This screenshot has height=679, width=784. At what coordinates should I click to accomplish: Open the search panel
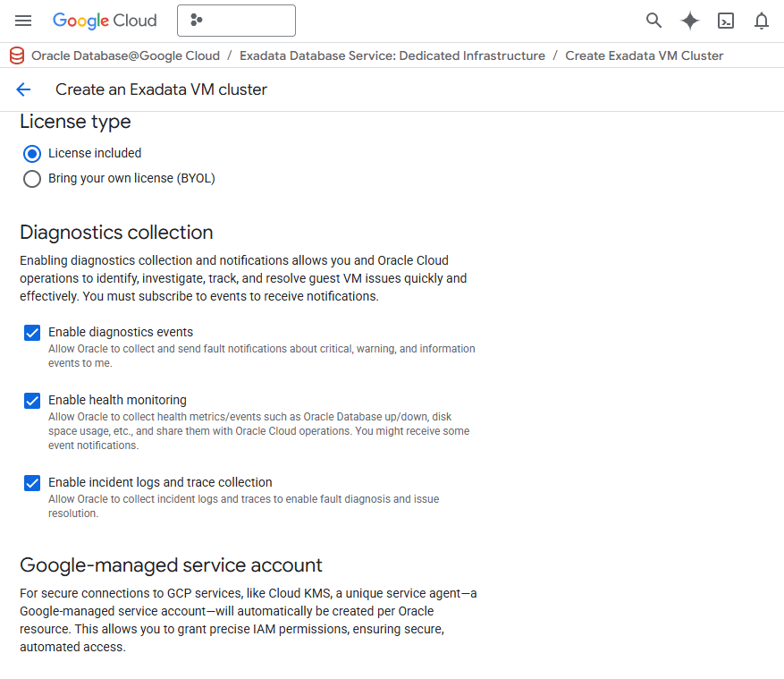coord(653,20)
